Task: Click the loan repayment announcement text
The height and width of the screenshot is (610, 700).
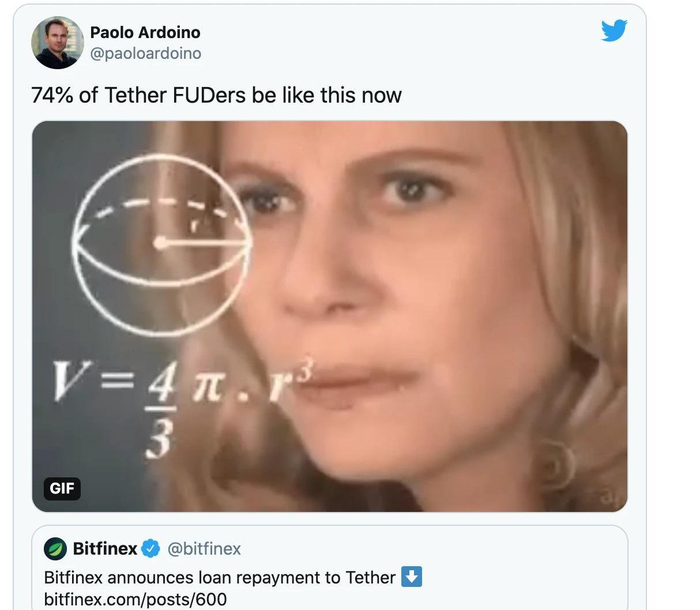Action: [219, 577]
